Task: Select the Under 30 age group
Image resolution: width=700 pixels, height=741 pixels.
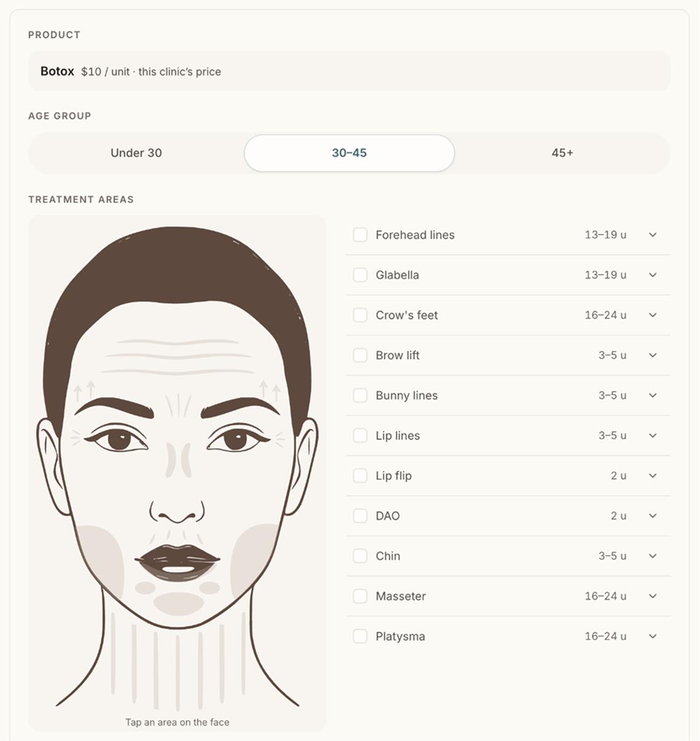Action: [136, 153]
